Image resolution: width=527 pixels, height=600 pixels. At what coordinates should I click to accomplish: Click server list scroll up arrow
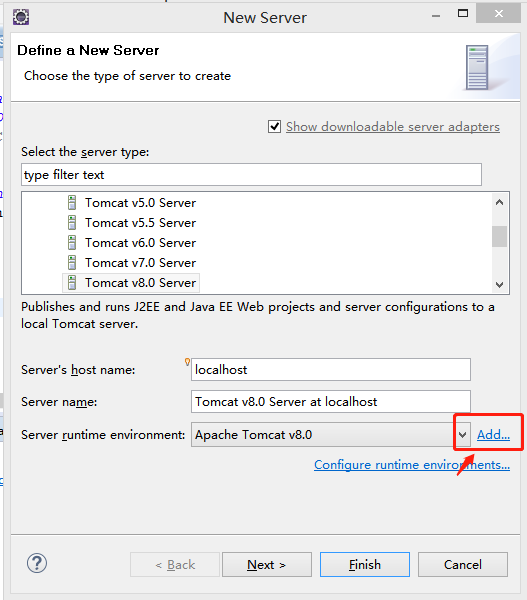(x=499, y=202)
